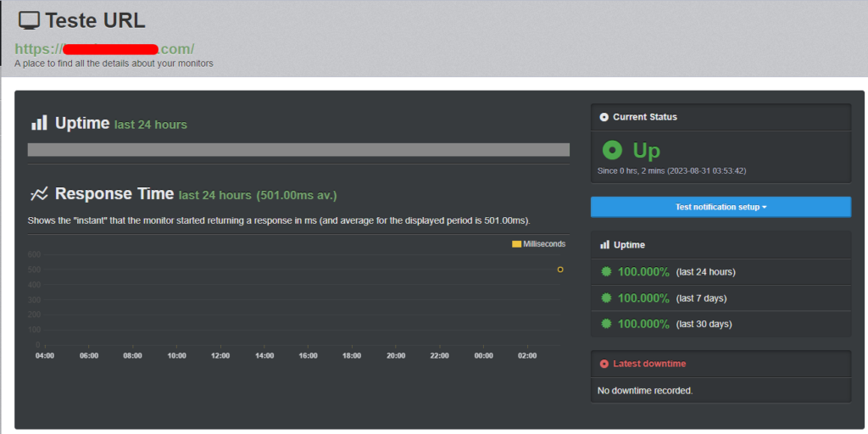Click the 12:00 label on the chart axis

[x=220, y=356]
